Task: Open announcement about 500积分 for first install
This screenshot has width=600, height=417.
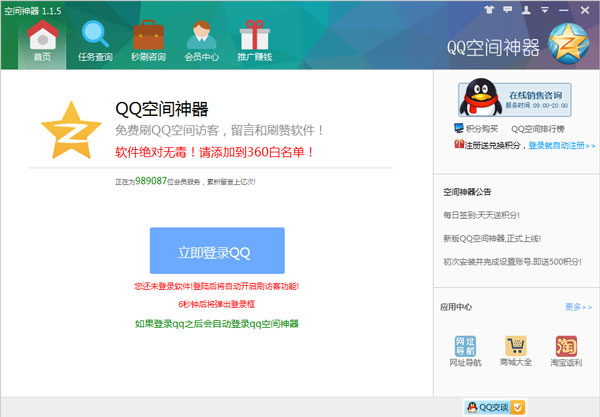Action: point(512,262)
